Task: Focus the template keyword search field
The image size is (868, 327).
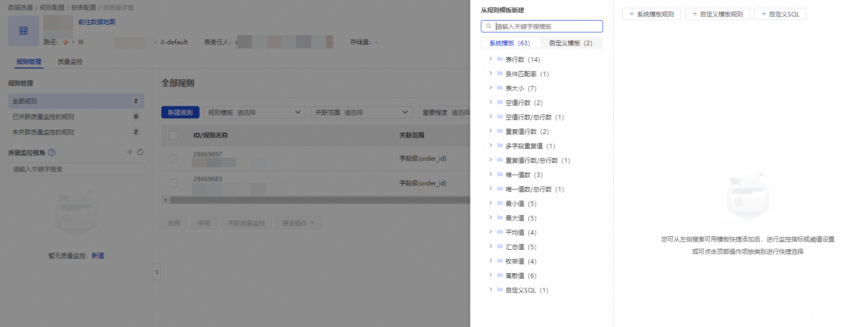Action: coord(542,26)
